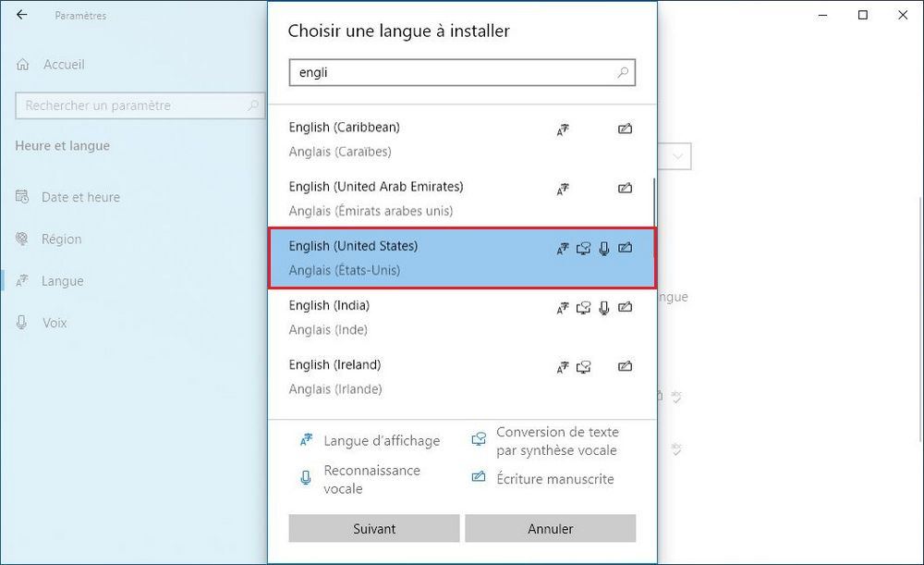924x565 pixels.
Task: Click the back arrow in Paramètres
Action: click(x=22, y=15)
